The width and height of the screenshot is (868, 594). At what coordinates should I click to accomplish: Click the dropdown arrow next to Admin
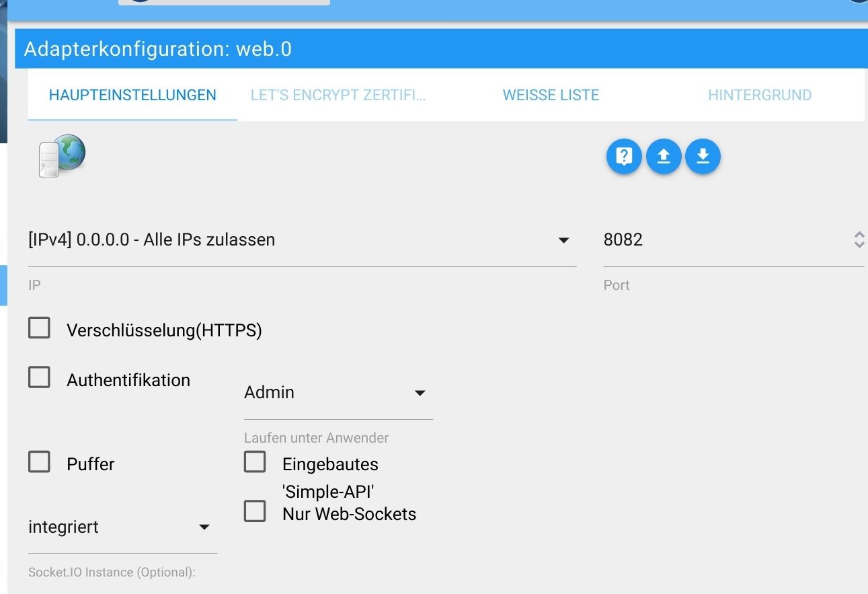420,393
